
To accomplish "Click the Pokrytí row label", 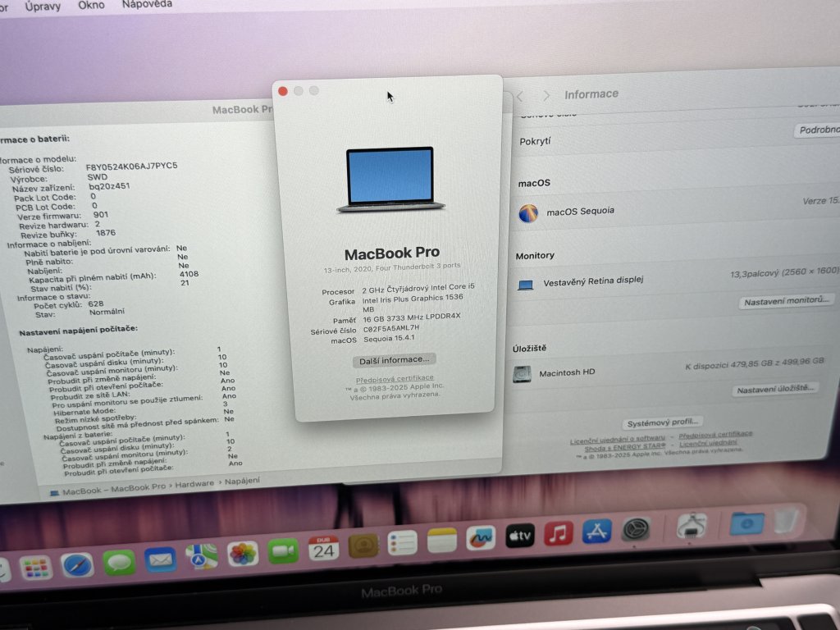I will 535,141.
